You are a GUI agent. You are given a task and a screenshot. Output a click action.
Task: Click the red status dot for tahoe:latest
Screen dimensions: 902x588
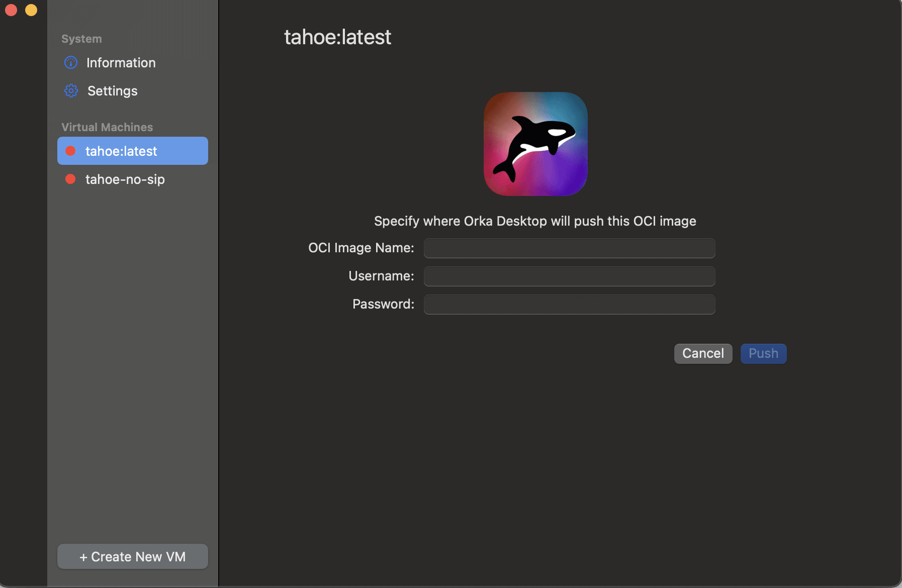(70, 151)
